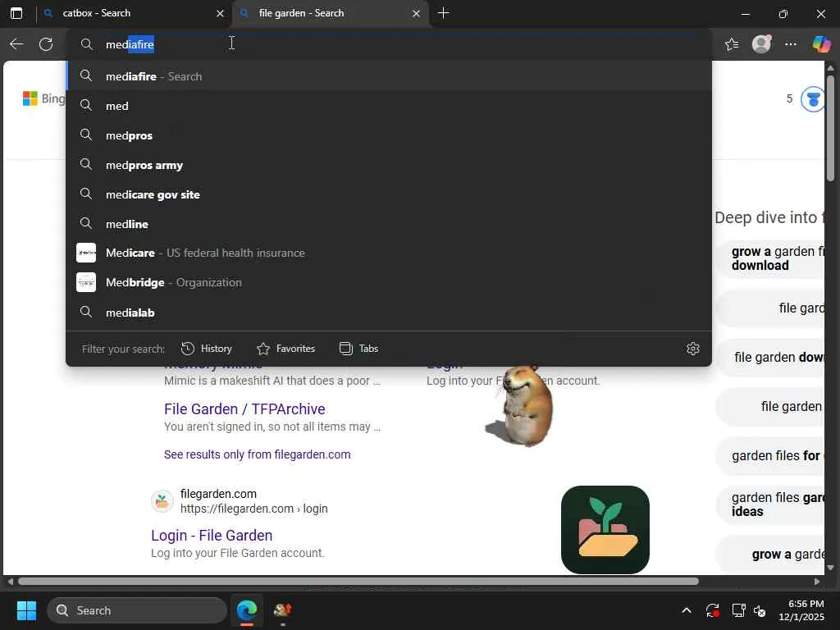Switch to the catbox - Search tab
Screen dimensions: 840x630
[x=134, y=13]
